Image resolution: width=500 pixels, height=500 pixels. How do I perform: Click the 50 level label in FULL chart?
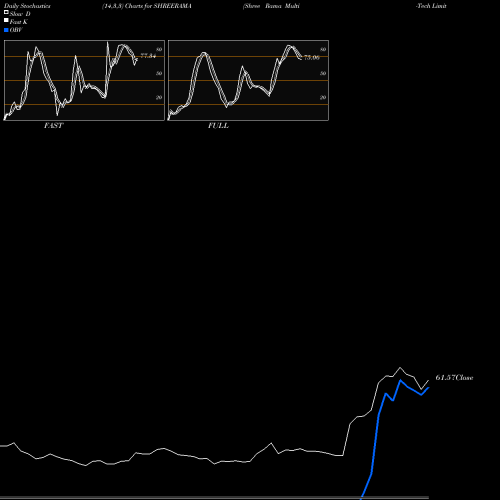click(323, 74)
